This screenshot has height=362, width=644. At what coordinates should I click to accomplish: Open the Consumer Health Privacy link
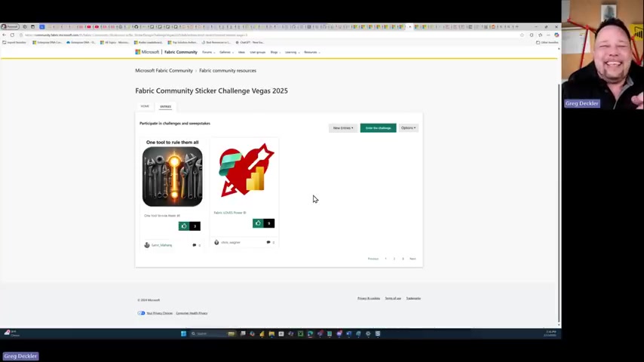pyautogui.click(x=192, y=313)
